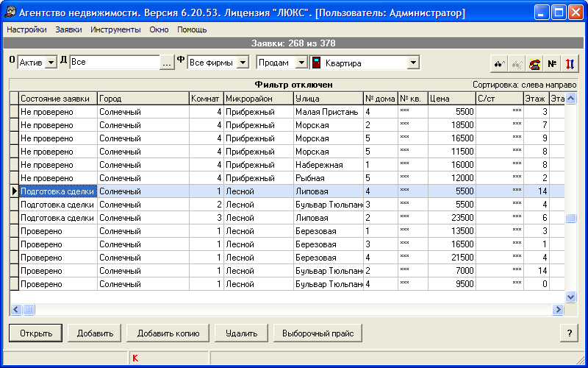Click the № numbering toolbar icon
The height and width of the screenshot is (368, 588).
(x=552, y=64)
